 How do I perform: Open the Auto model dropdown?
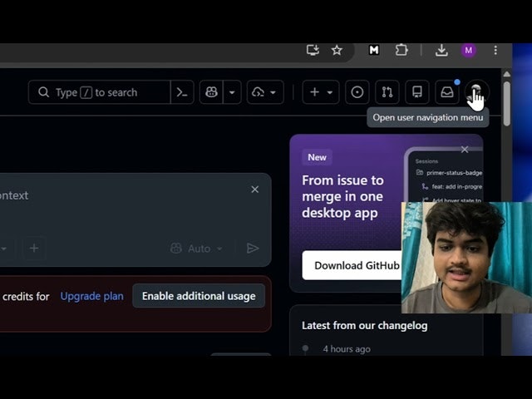pyautogui.click(x=196, y=249)
